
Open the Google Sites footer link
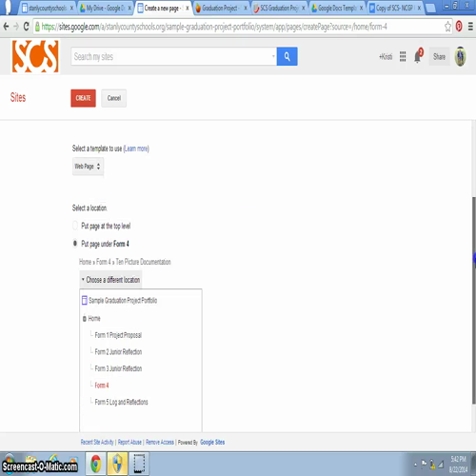(x=212, y=442)
